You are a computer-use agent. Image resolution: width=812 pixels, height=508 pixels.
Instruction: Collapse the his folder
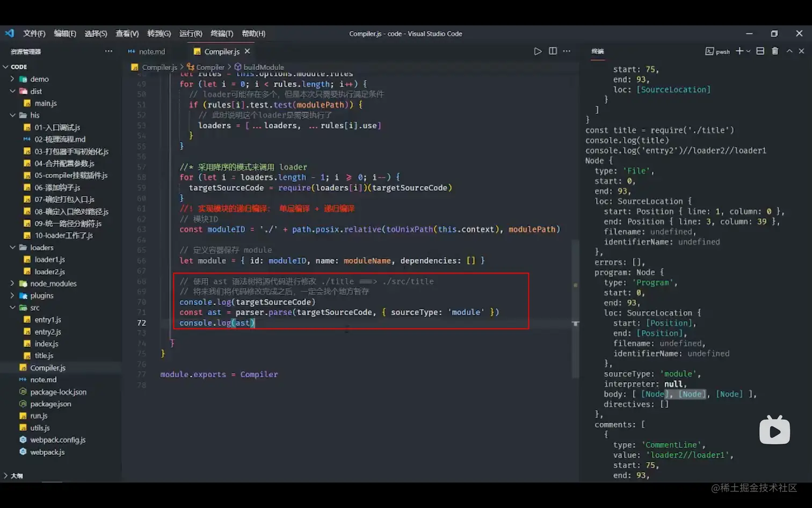click(x=12, y=115)
